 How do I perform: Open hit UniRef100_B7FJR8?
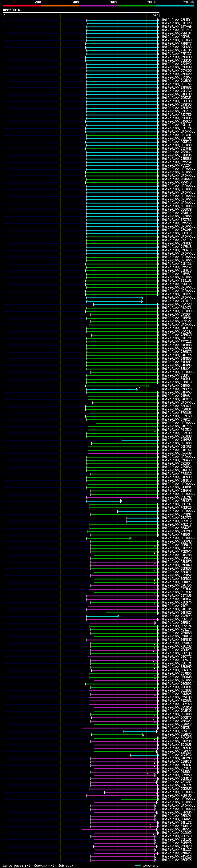176,23
